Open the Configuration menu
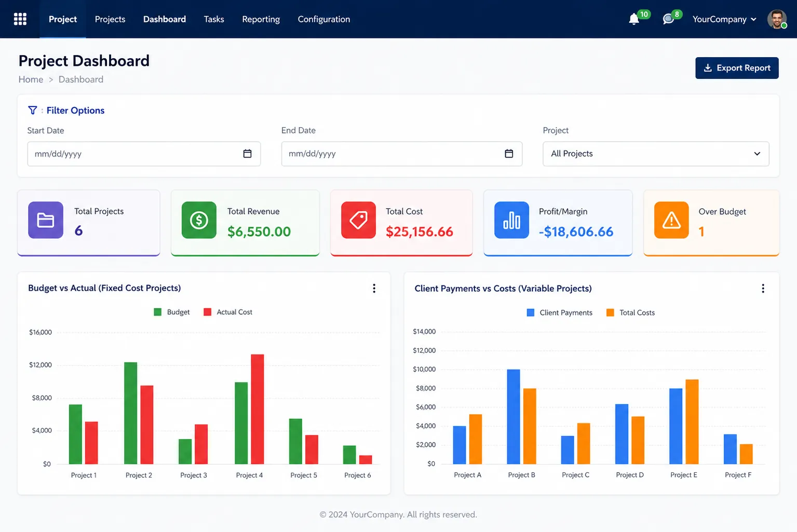Viewport: 797px width, 532px height. click(x=324, y=19)
